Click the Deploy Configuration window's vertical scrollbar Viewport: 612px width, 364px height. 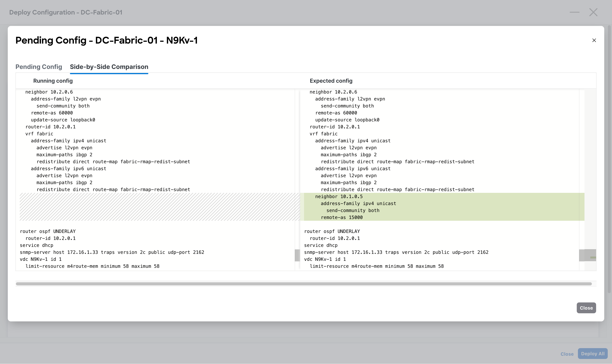pos(609,159)
